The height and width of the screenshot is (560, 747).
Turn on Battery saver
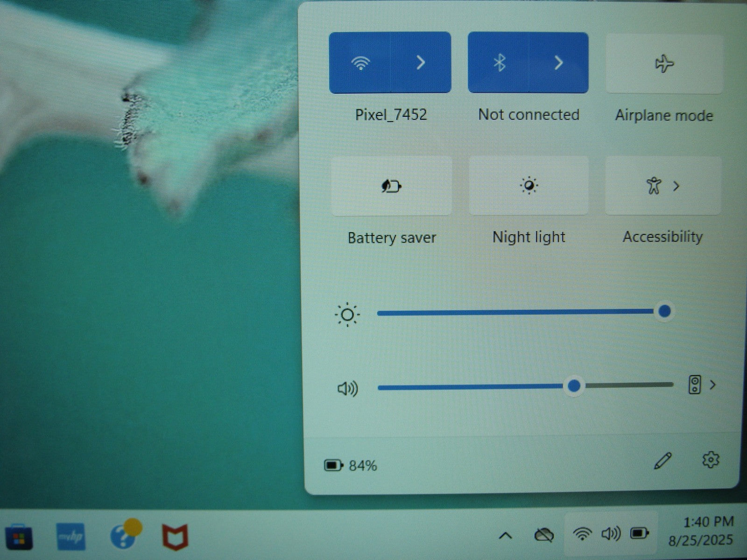[391, 187]
